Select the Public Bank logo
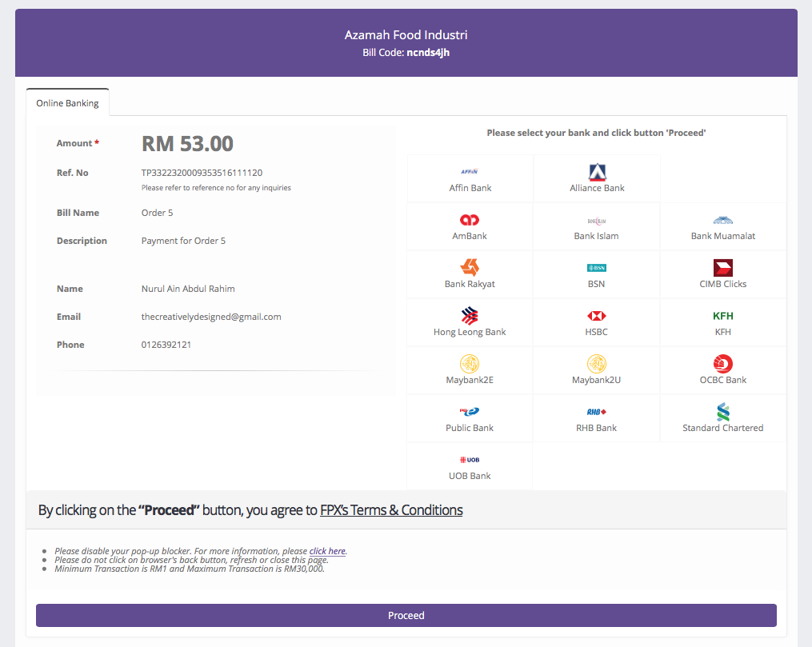This screenshot has width=812, height=647. pyautogui.click(x=470, y=412)
